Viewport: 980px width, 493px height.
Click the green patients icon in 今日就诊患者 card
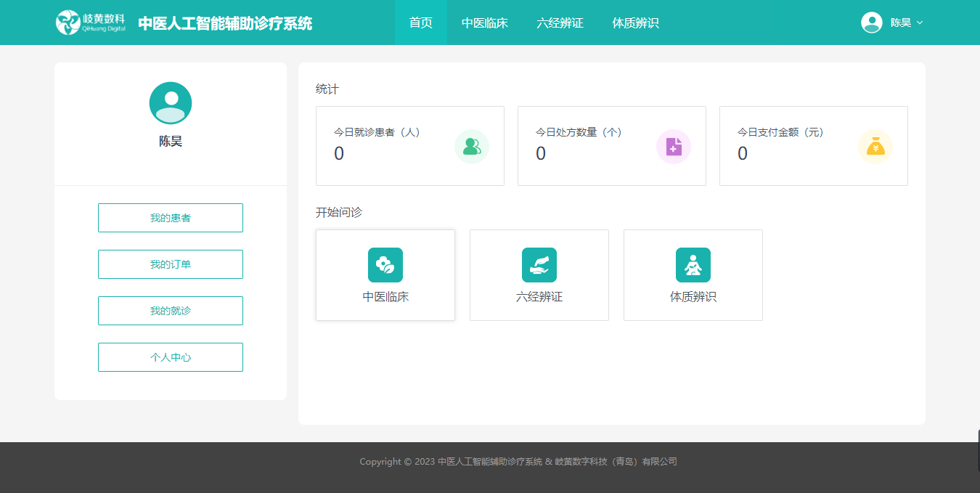click(x=471, y=147)
